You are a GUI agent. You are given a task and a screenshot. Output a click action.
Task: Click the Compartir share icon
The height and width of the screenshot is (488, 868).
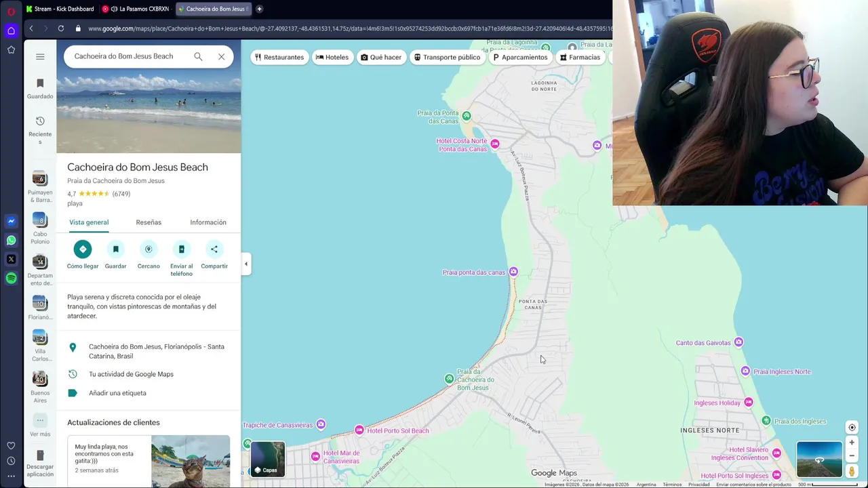pyautogui.click(x=214, y=249)
